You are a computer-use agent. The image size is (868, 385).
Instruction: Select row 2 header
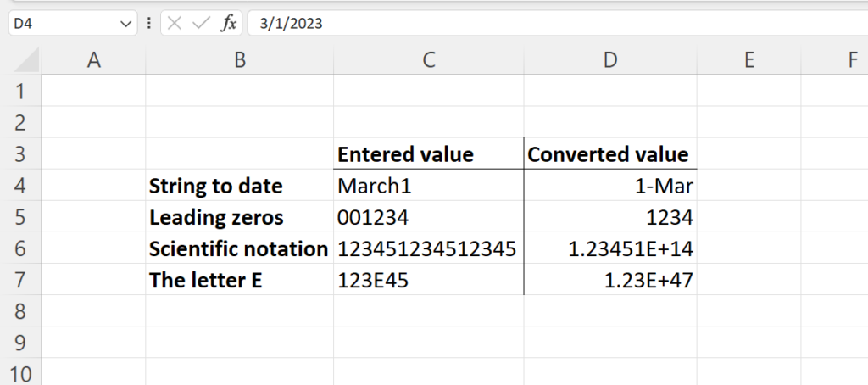pyautogui.click(x=20, y=122)
